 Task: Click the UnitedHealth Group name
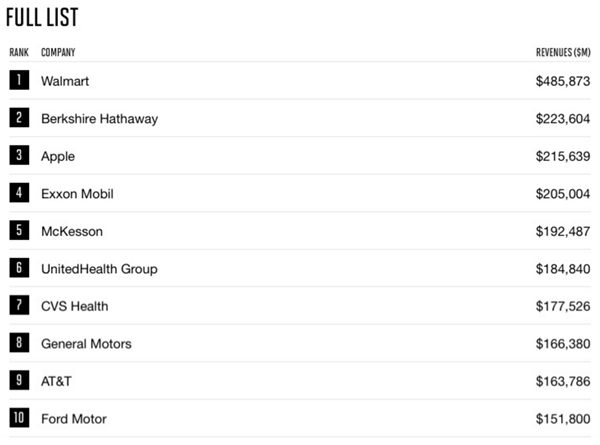click(x=99, y=269)
